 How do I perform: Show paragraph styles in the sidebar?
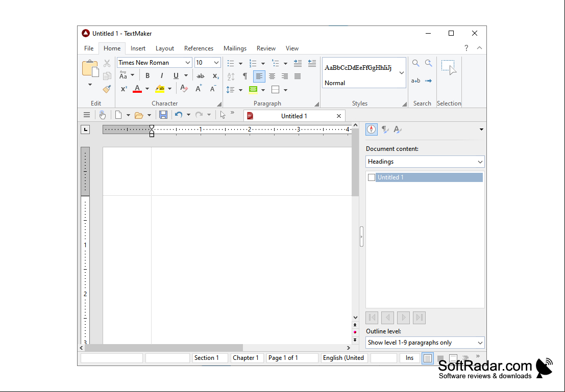pos(385,129)
